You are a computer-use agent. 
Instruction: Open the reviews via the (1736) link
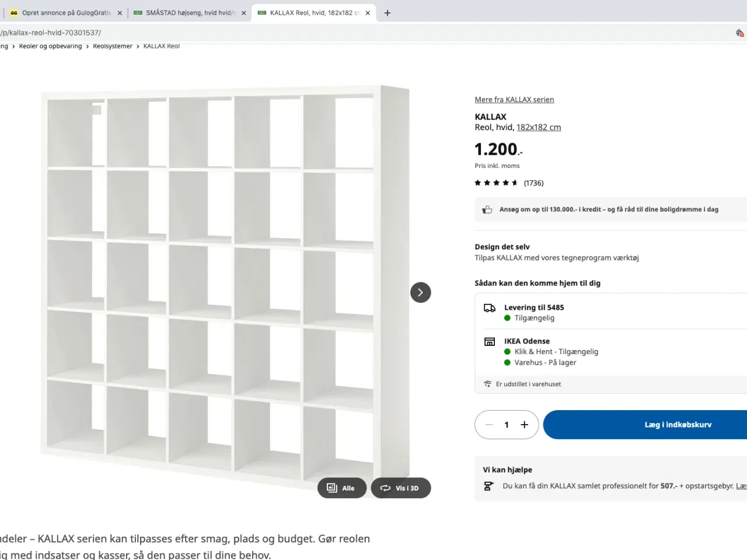point(533,183)
